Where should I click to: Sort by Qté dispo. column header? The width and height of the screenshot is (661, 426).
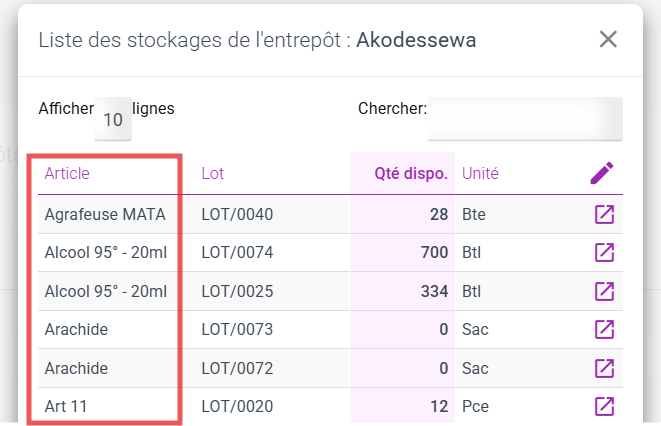pyautogui.click(x=410, y=173)
